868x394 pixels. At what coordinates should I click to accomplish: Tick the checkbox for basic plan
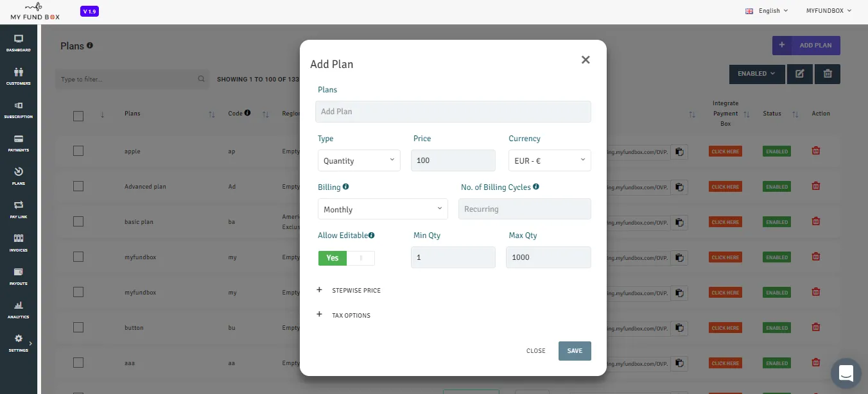coord(78,221)
